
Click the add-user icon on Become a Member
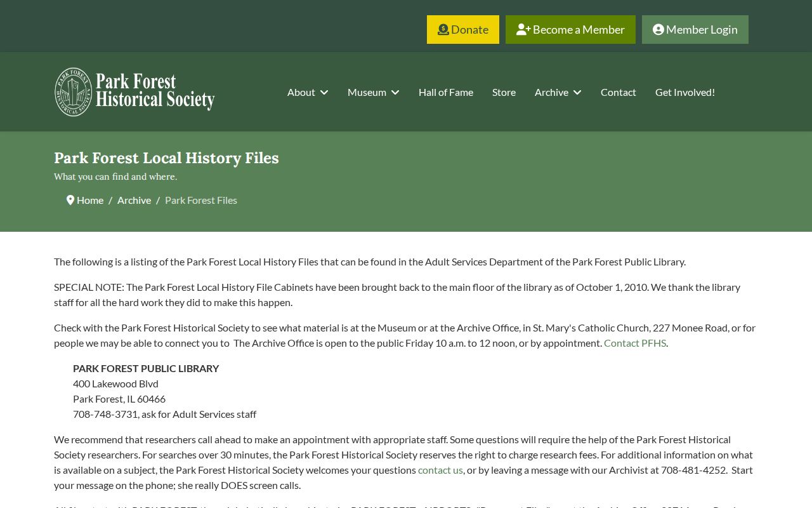click(x=523, y=30)
